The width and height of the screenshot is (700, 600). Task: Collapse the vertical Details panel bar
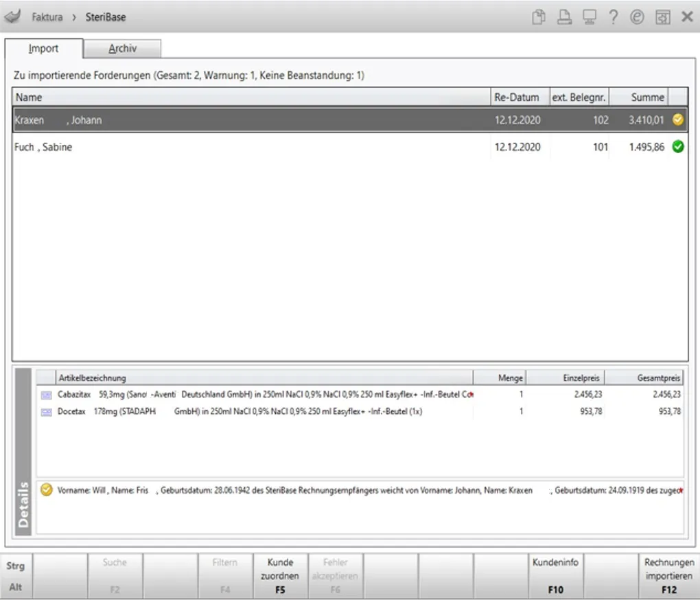(x=23, y=451)
